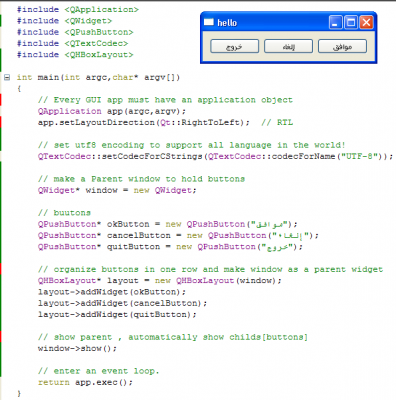Image resolution: width=396 pixels, height=400 pixels.
Task: Click the إلغاء button in hello window
Action: coord(288,46)
